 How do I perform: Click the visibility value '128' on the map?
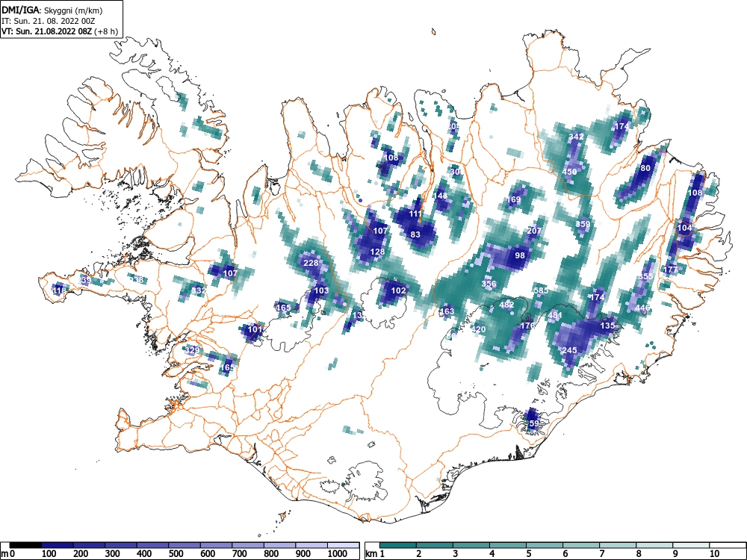point(377,252)
